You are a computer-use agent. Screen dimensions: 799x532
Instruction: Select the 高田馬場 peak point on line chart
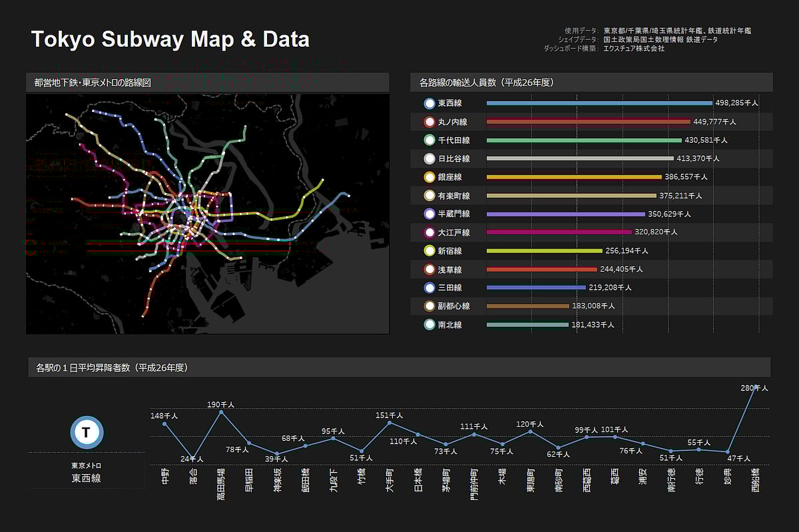(x=220, y=411)
